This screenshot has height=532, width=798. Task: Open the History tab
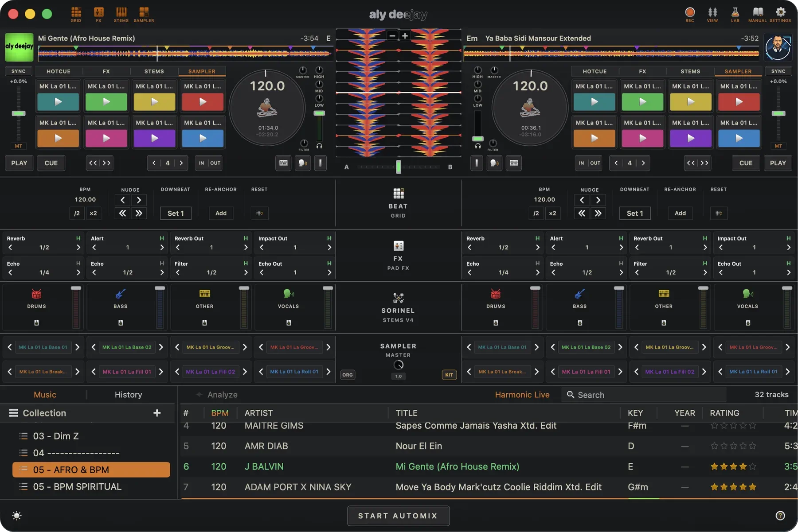click(x=129, y=395)
